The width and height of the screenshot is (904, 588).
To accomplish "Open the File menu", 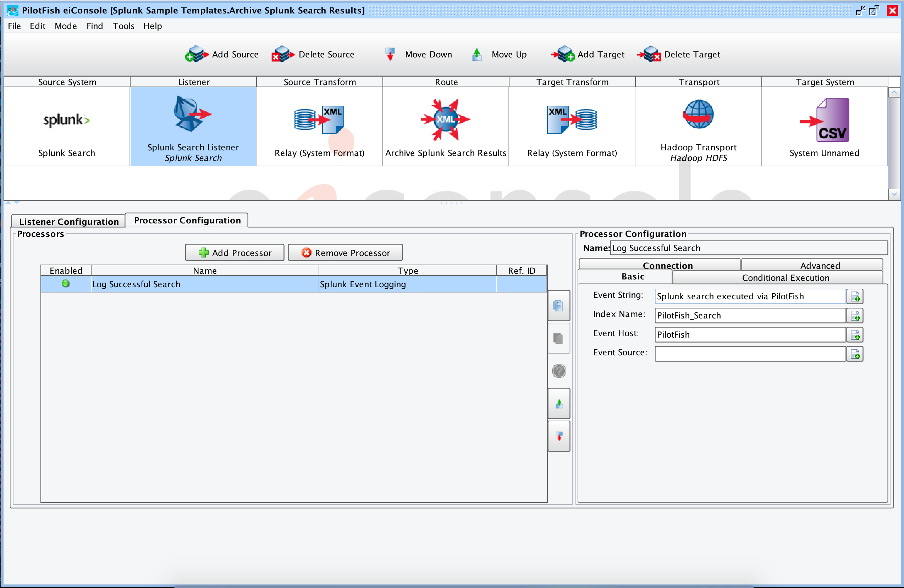I will 15,26.
